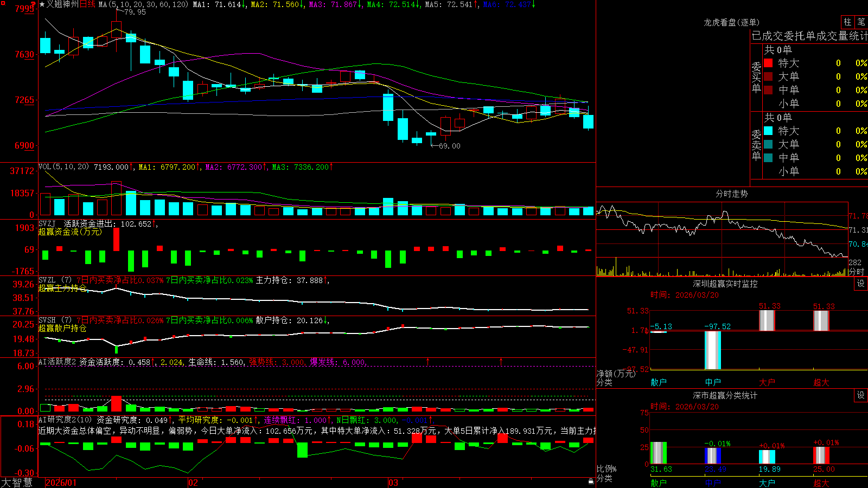Click the red question mark icon top-left
The height and width of the screenshot is (488, 868).
pos(34,4)
